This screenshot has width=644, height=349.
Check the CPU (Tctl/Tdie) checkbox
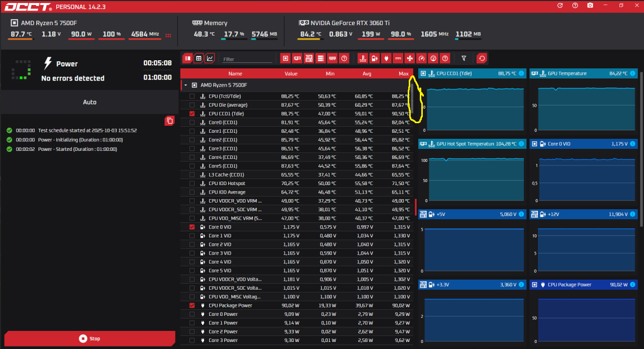[x=192, y=97]
